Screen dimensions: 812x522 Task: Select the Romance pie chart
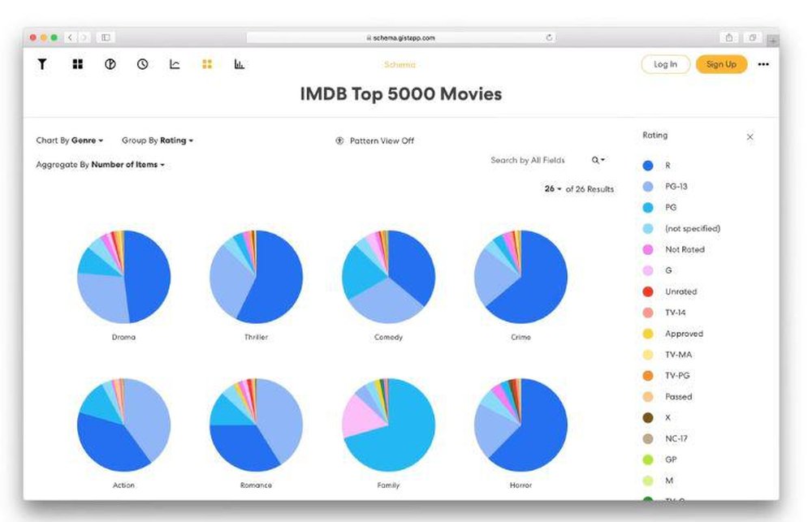tap(257, 425)
